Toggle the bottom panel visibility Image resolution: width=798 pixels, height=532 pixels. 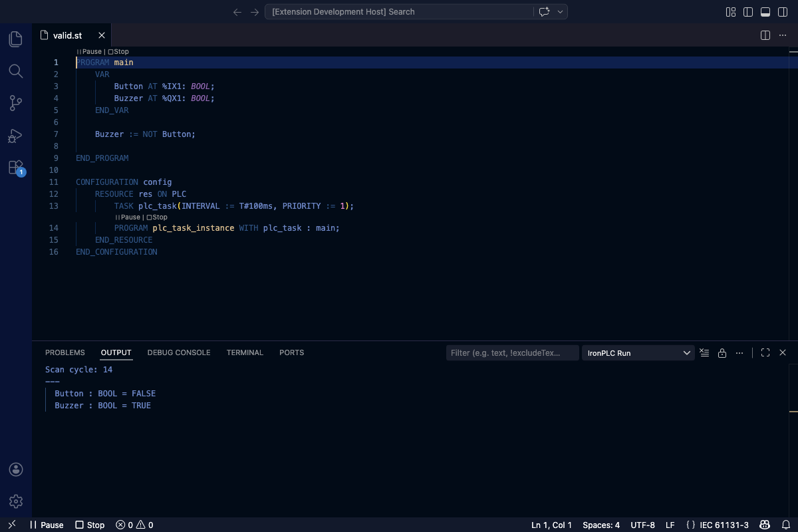coord(765,12)
